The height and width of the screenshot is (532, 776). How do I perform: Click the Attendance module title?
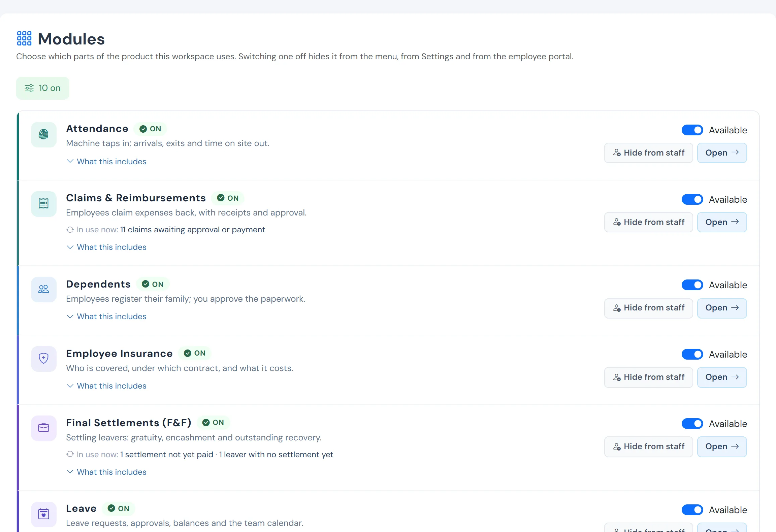pos(97,129)
